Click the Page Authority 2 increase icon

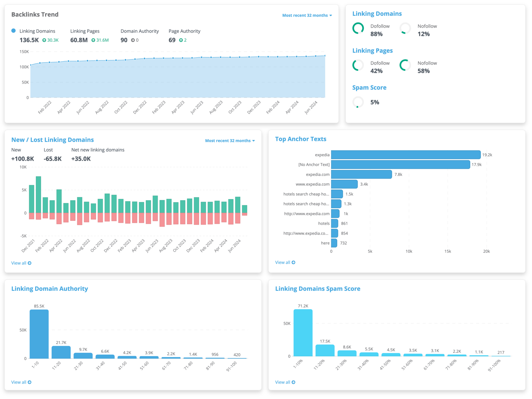pos(181,40)
